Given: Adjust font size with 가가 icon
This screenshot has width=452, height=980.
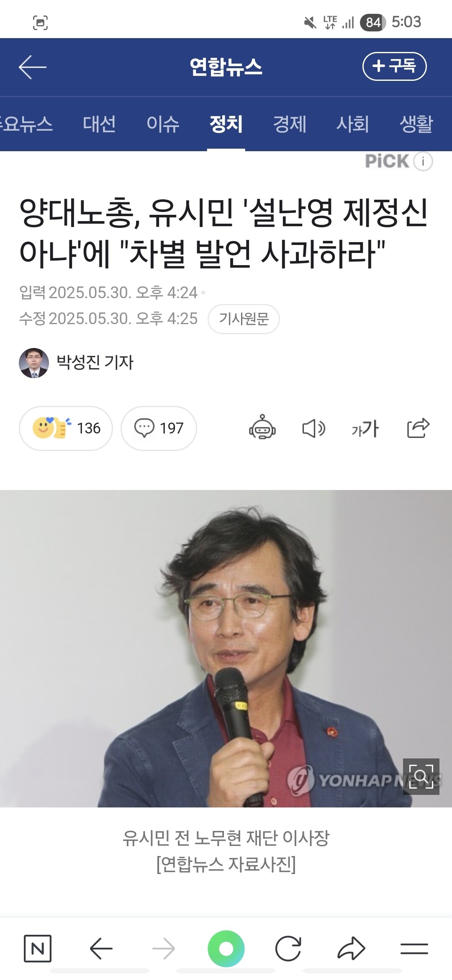Looking at the screenshot, I should 365,428.
